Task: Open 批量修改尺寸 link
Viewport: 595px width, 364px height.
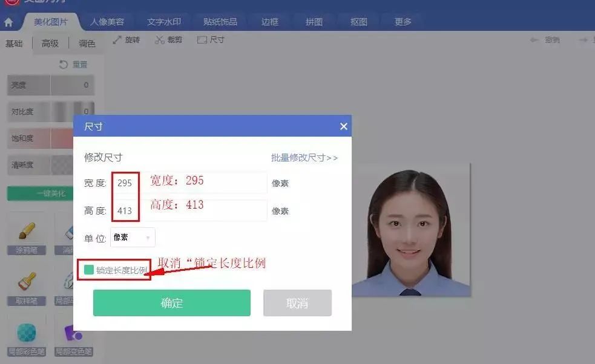Action: 304,157
